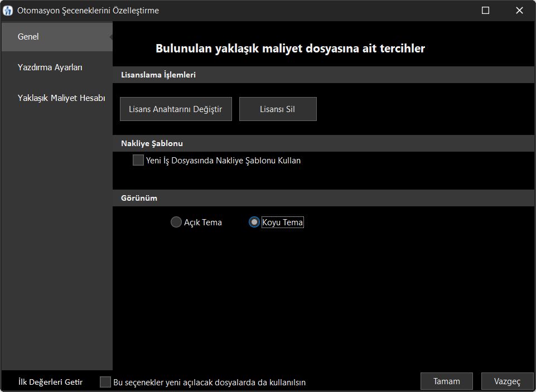Confirm settings with Tamam
The height and width of the screenshot is (392, 536).
point(446,381)
